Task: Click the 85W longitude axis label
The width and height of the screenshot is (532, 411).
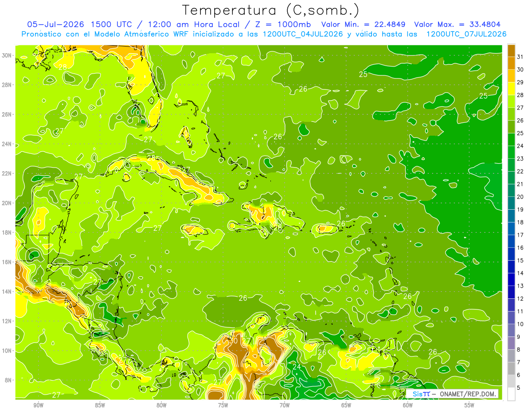Action: coord(100,405)
